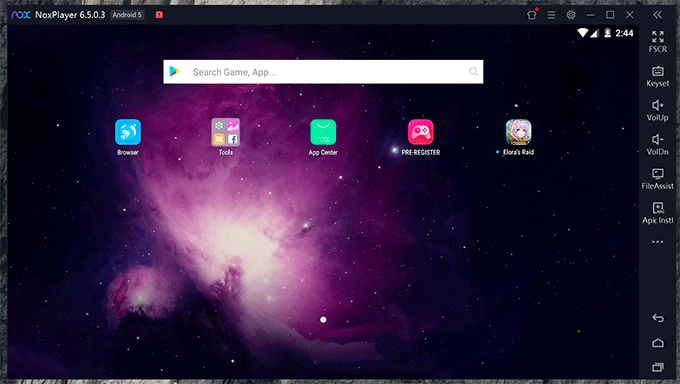
Task: Open the hamburger menu in title bar
Action: click(x=551, y=15)
